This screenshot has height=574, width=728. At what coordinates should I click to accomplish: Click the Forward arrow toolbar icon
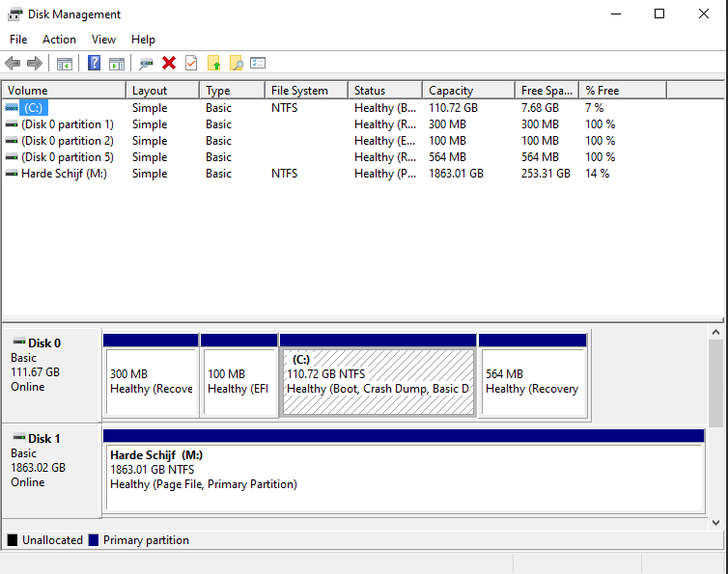coord(35,63)
